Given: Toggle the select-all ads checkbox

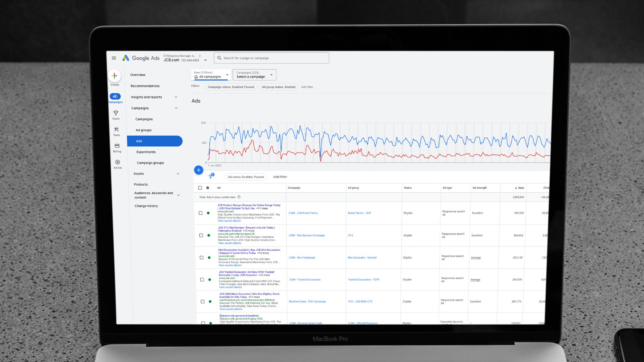Looking at the screenshot, I should point(200,188).
